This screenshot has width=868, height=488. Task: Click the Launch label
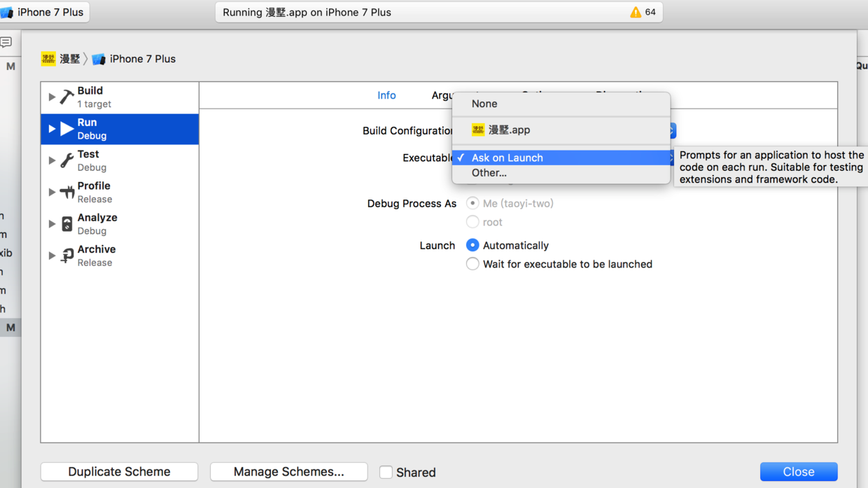pyautogui.click(x=437, y=246)
